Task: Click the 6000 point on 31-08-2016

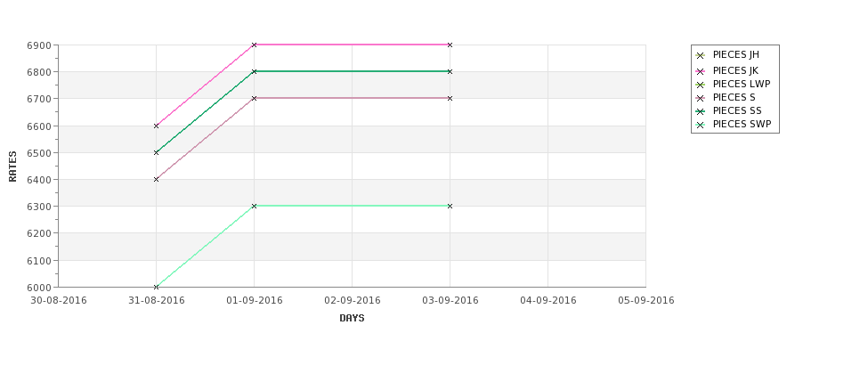Action: 156,287
